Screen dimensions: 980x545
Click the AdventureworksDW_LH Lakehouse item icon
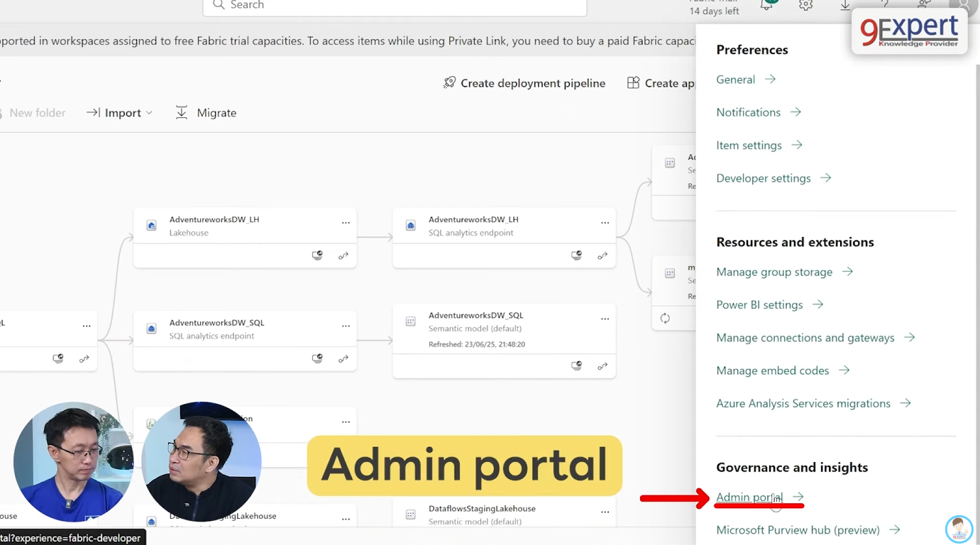click(x=151, y=224)
